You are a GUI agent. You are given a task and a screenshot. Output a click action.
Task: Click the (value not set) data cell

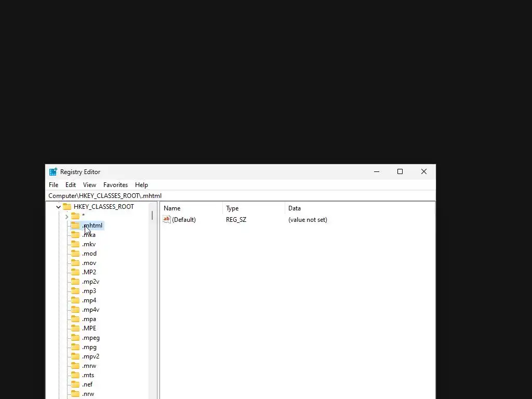308,220
